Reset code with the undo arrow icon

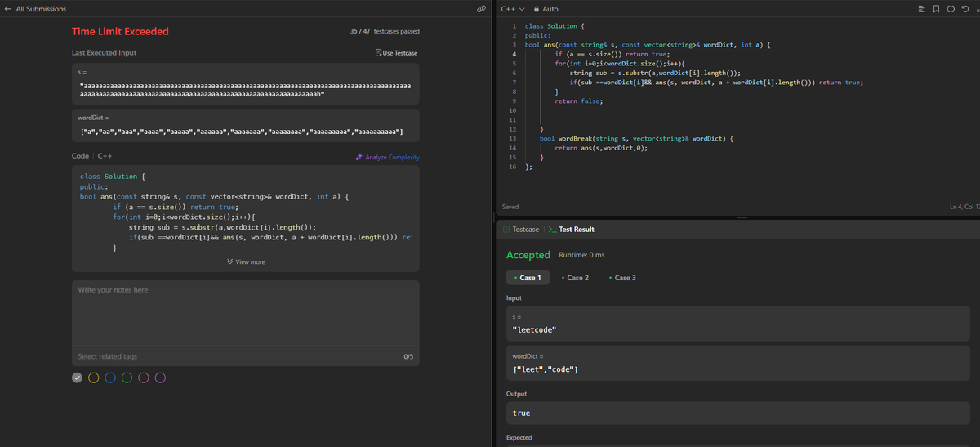click(966, 9)
